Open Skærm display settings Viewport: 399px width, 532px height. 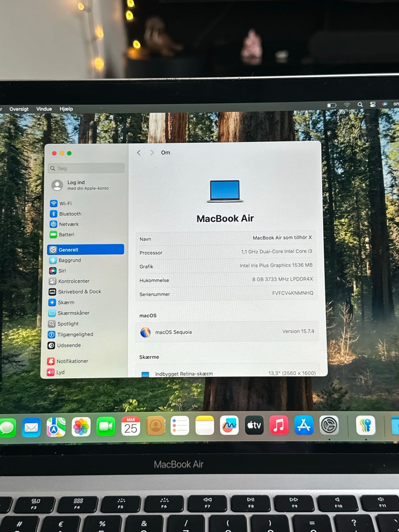[x=62, y=302]
